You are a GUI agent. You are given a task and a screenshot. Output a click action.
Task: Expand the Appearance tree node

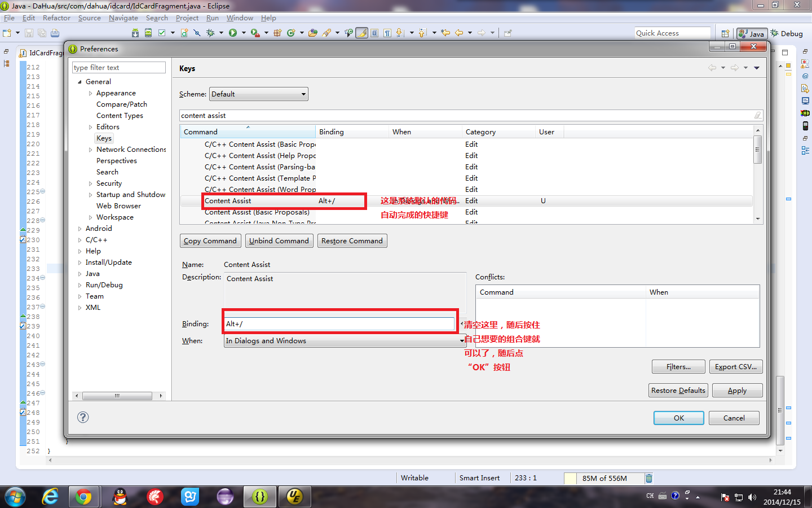[x=90, y=93]
